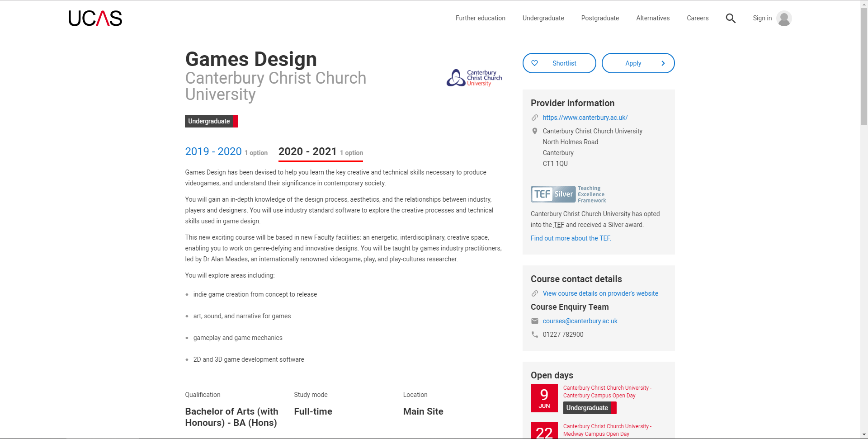Select the 2020 - 2021 tab
Screen dimensions: 868x439
point(307,152)
